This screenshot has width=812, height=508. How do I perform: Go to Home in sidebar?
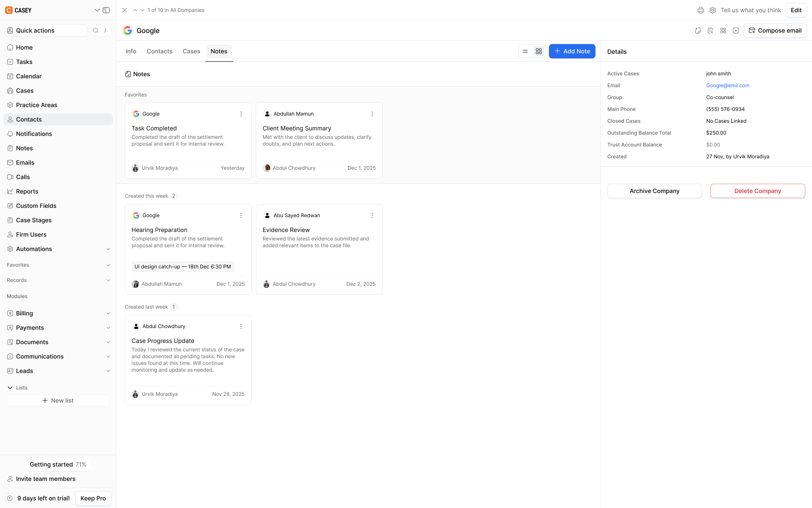coord(58,47)
